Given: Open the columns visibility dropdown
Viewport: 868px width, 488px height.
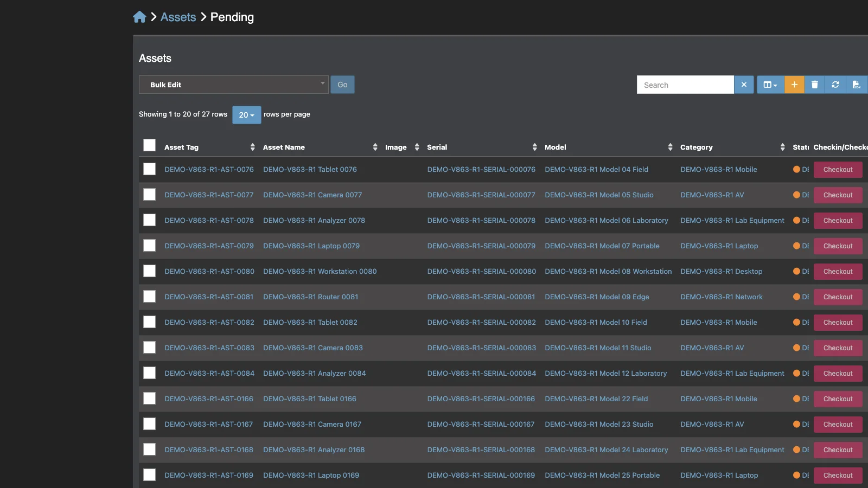Looking at the screenshot, I should (x=770, y=85).
